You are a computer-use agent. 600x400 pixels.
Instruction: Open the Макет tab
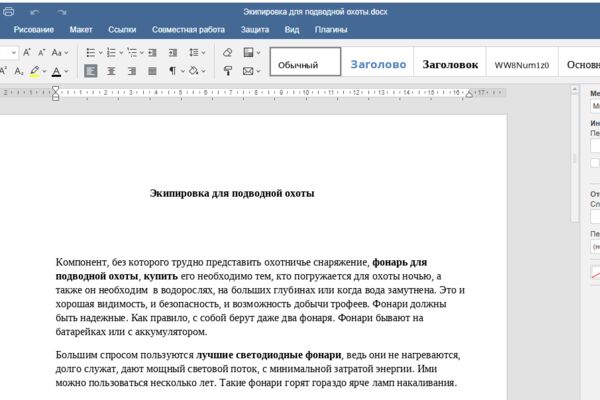tap(81, 30)
